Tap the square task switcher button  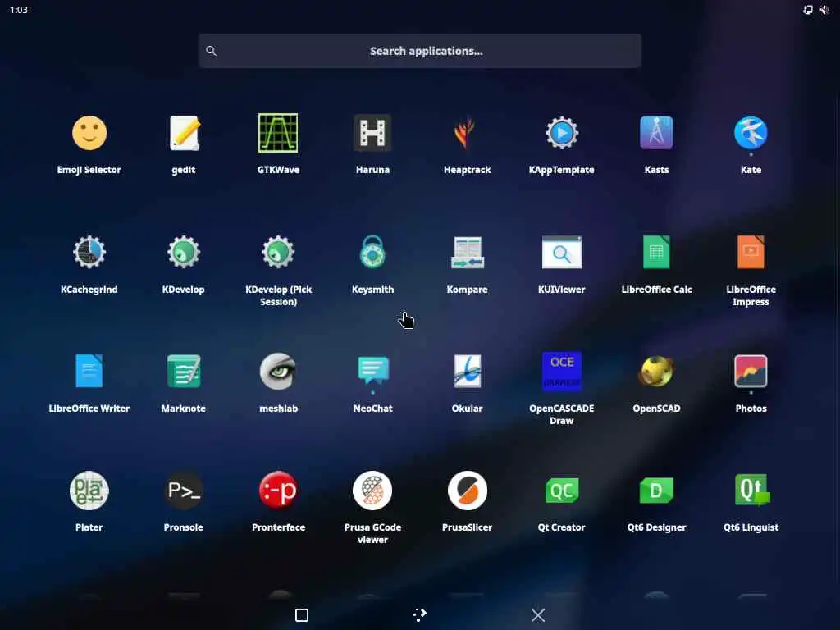click(x=302, y=615)
